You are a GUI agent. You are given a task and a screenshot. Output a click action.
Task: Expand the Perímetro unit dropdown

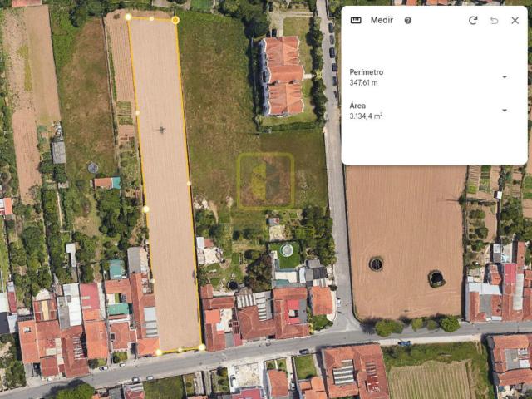[x=505, y=77]
